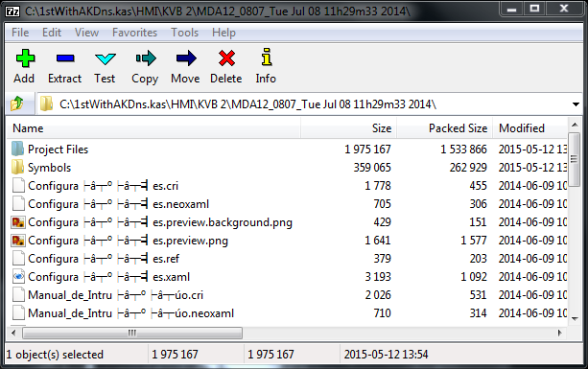
Task: Click the Delete red X icon
Action: (226, 58)
